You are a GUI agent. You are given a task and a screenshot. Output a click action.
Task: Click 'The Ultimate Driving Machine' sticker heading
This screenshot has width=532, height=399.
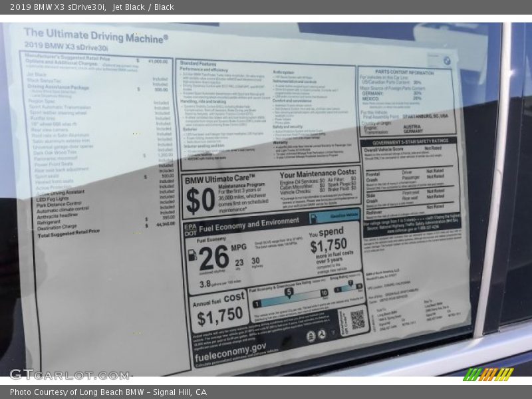tap(96, 36)
